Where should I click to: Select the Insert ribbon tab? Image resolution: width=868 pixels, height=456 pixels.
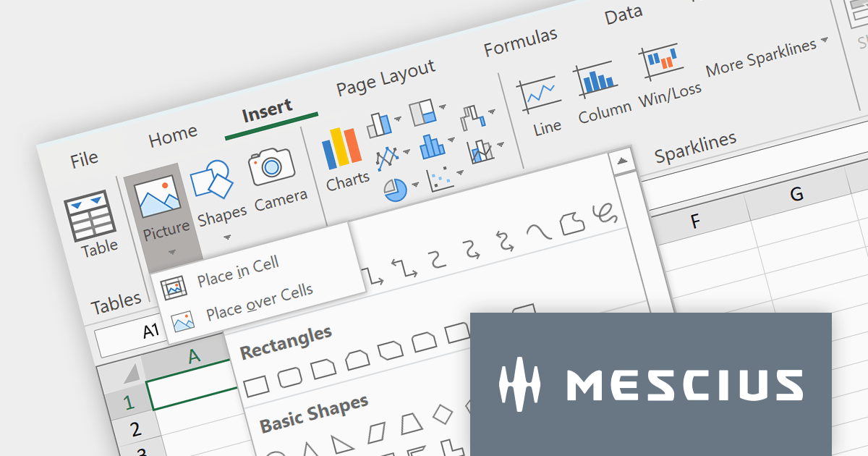[x=267, y=111]
